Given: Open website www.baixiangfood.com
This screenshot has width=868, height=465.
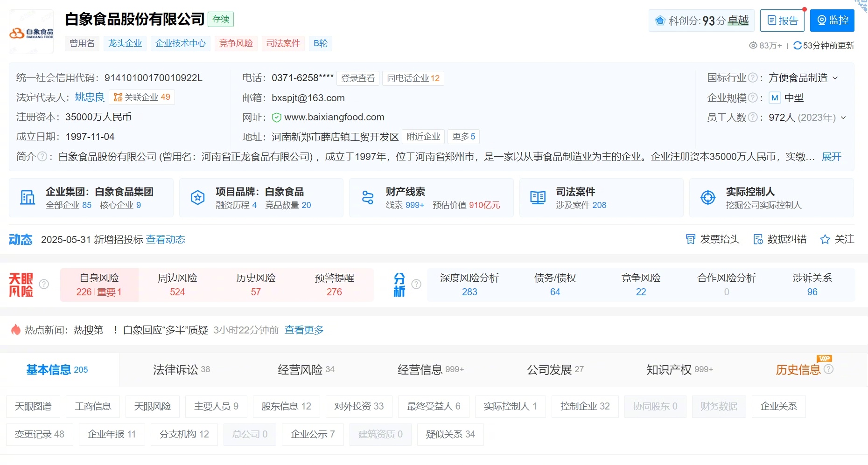Looking at the screenshot, I should point(334,117).
